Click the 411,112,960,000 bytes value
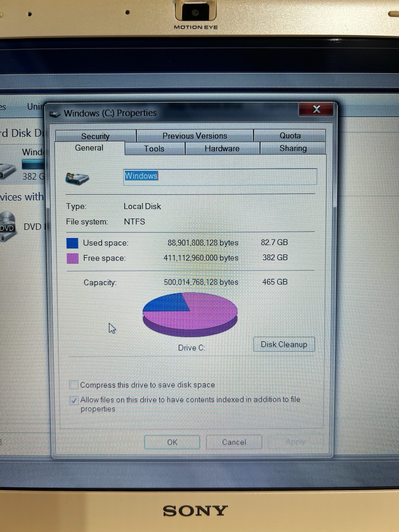 coord(201,258)
